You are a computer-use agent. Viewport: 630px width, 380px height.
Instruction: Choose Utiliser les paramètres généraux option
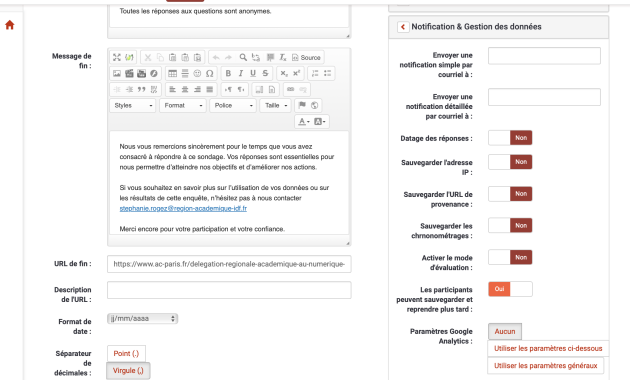(546, 366)
